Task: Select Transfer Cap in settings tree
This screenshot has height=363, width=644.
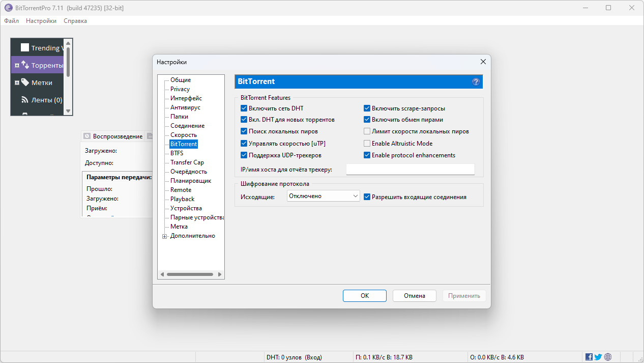Action: coord(187,162)
